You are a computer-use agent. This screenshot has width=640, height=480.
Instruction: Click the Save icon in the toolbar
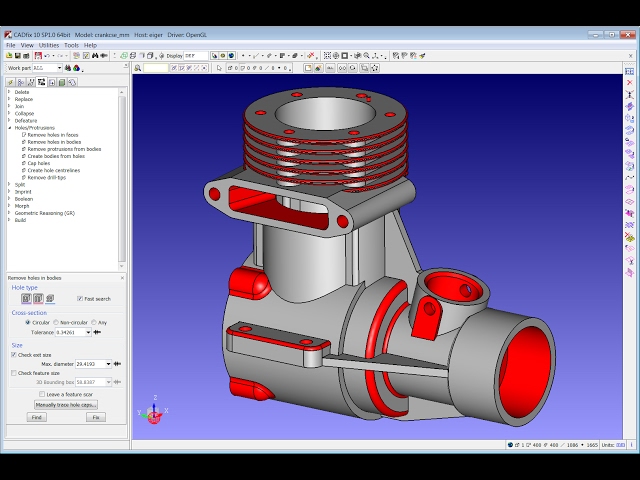(x=20, y=56)
